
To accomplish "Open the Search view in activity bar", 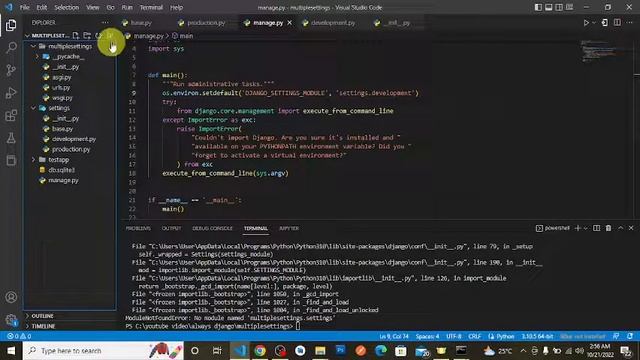I will pos(11,48).
